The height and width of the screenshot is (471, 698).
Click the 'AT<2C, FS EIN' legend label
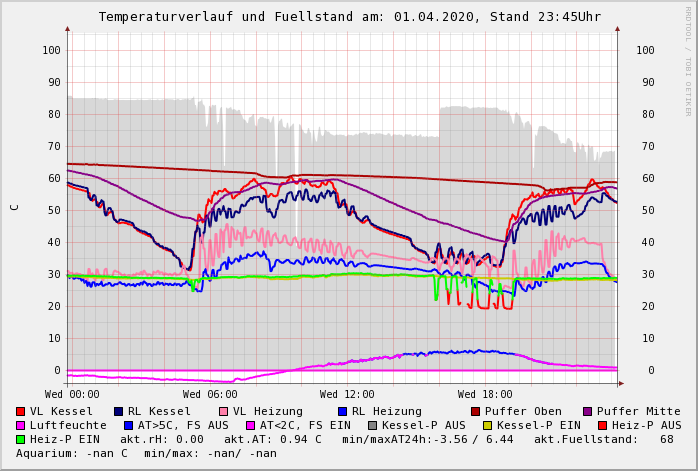[x=305, y=425]
